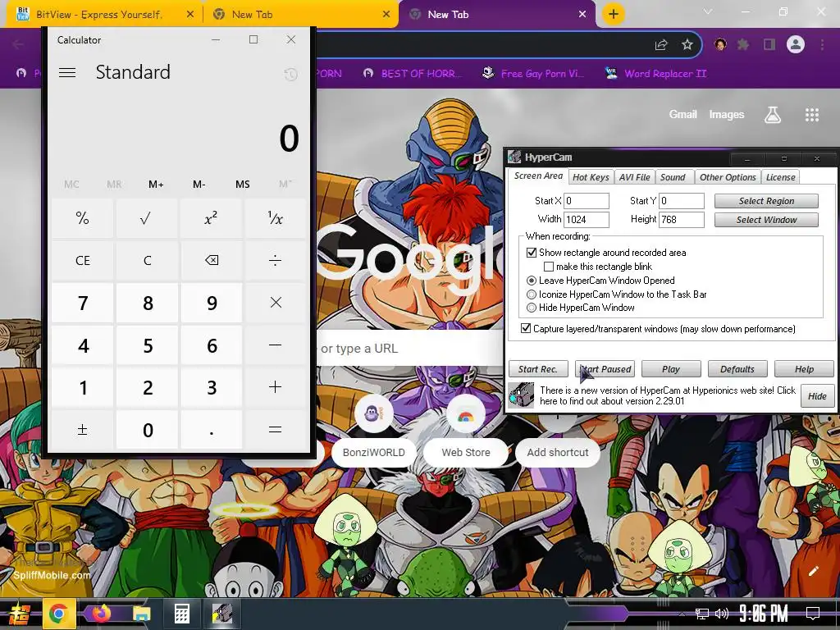Switch to Sound tab in HyperCam

(x=673, y=177)
